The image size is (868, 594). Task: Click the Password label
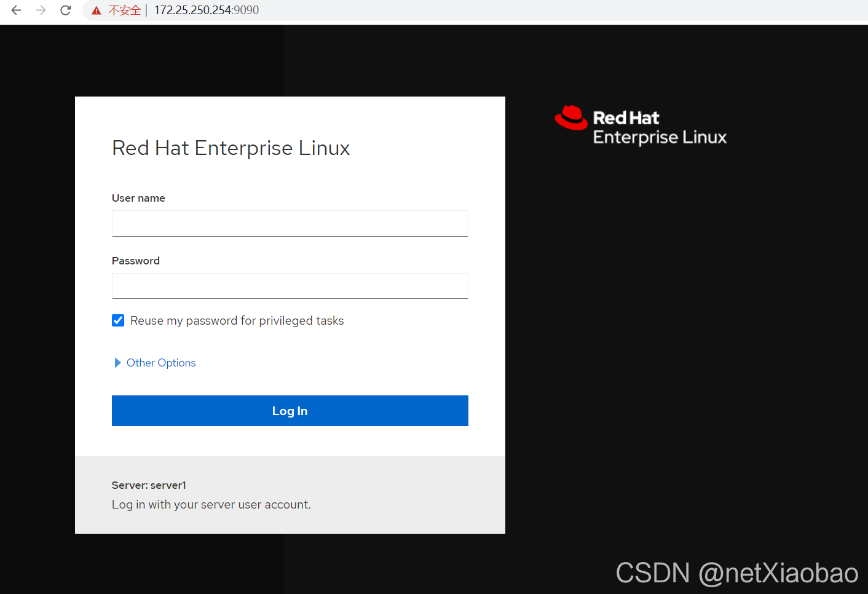click(136, 261)
